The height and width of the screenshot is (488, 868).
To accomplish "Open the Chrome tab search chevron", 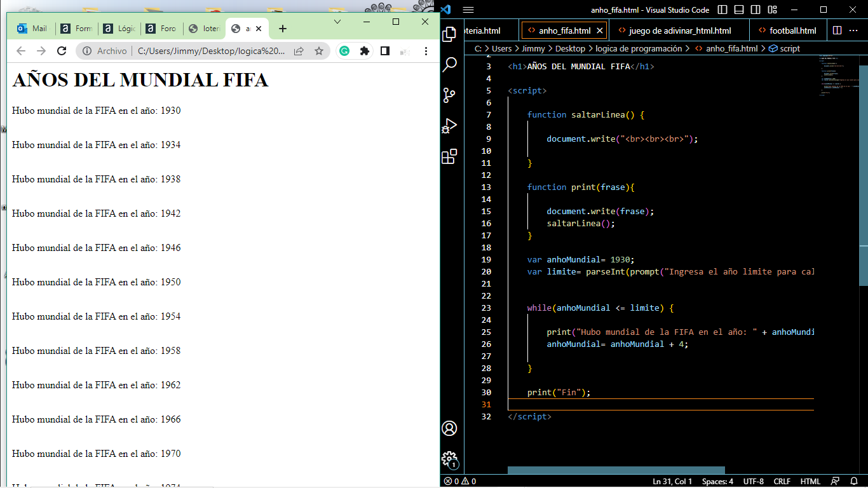I will (337, 22).
